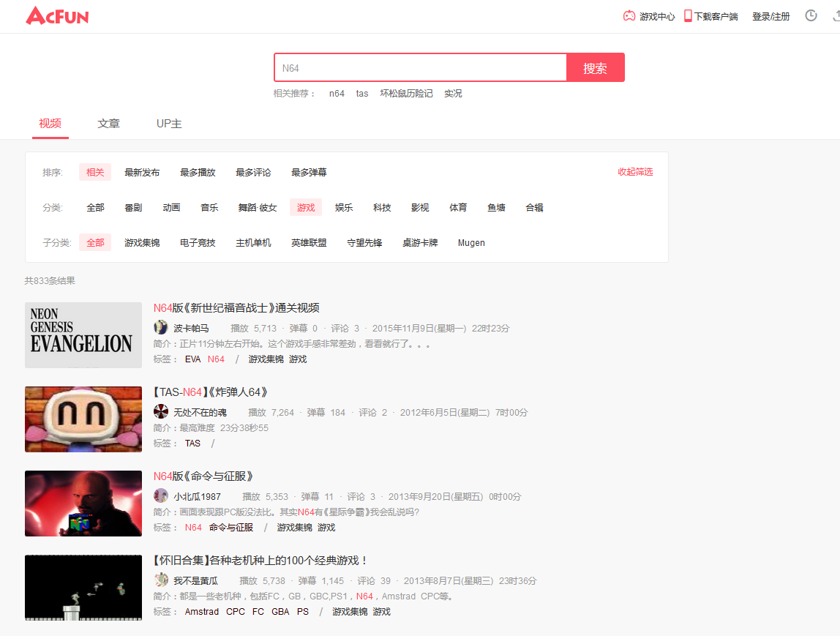Select subcategory 守望先锋
This screenshot has height=636, width=840.
364,243
